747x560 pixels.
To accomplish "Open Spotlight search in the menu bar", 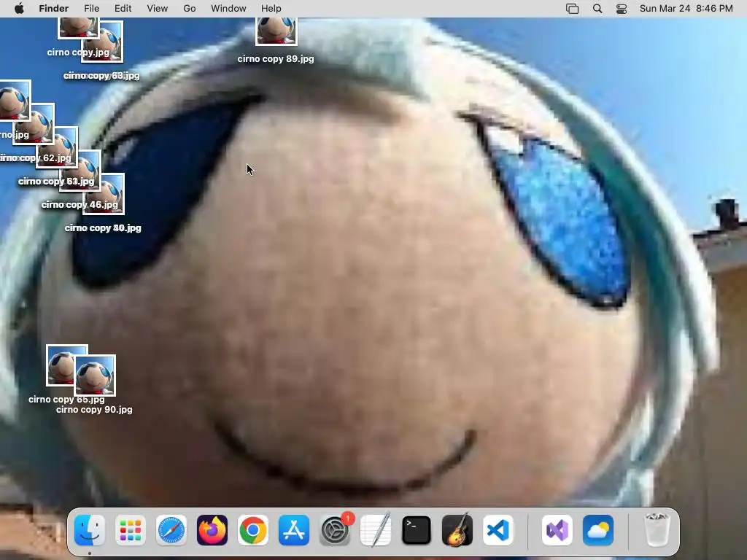I will click(x=597, y=9).
